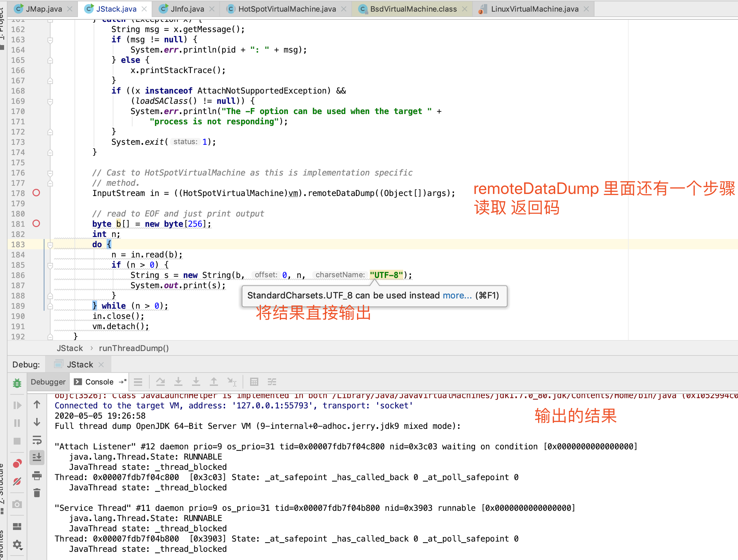The width and height of the screenshot is (738, 560).
Task: Click runThreadDump() in the breadcrumb bar
Action: pyautogui.click(x=134, y=348)
